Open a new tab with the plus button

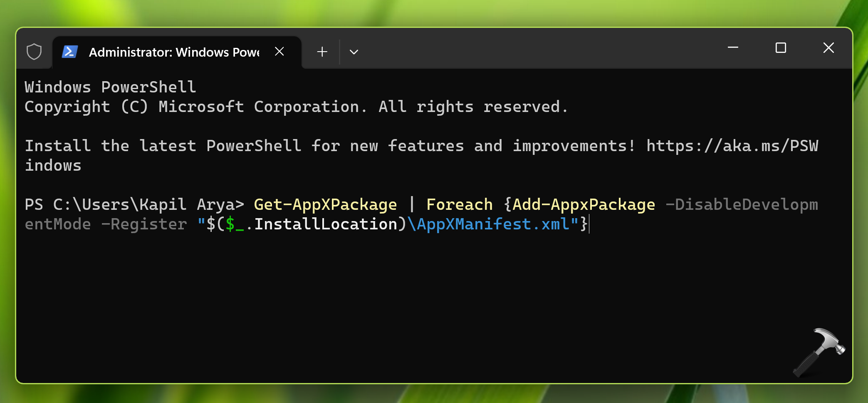click(x=322, y=52)
